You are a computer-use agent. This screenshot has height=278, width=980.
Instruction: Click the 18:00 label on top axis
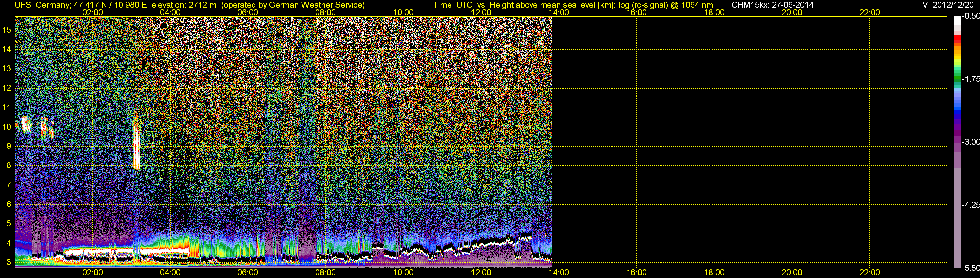click(714, 12)
